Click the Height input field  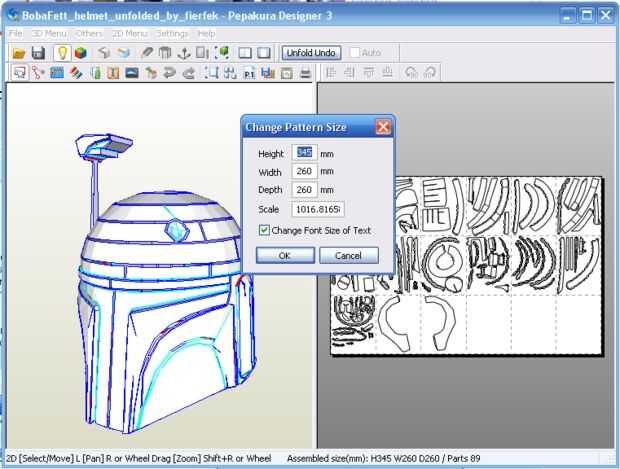click(304, 153)
